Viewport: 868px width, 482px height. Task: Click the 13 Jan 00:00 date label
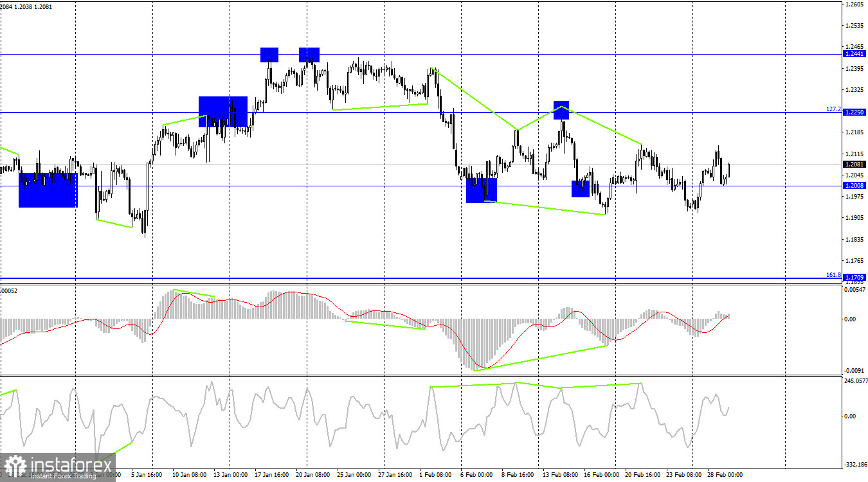pos(230,475)
